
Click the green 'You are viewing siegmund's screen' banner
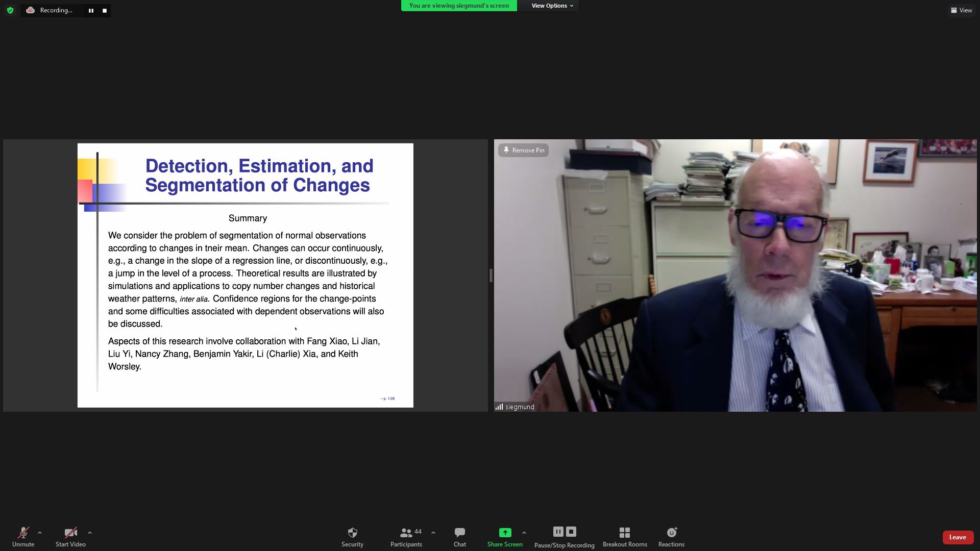click(x=459, y=6)
